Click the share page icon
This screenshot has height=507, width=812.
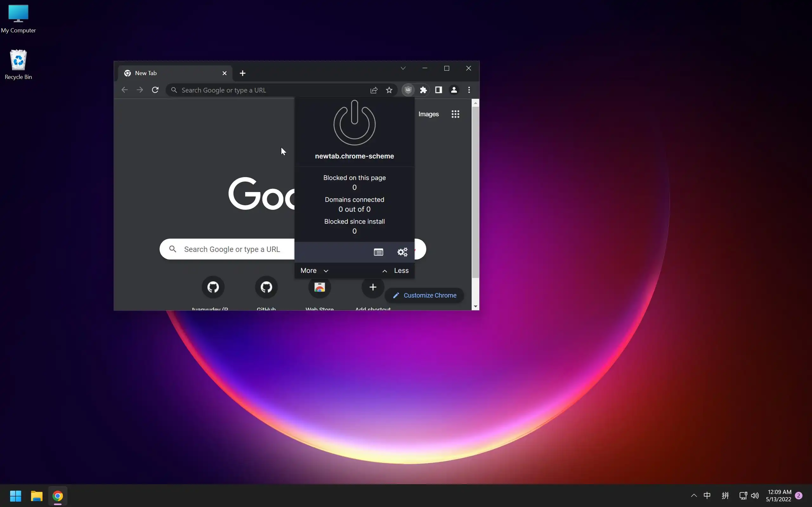(x=374, y=90)
